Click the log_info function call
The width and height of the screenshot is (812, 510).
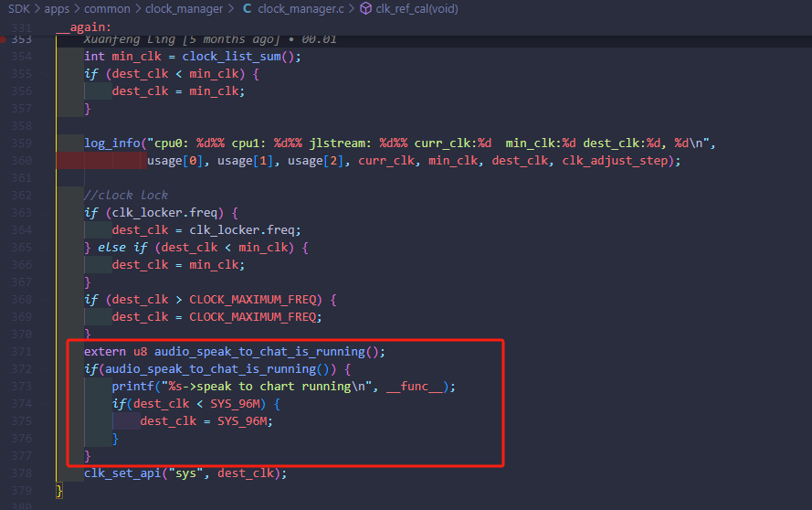[x=111, y=143]
